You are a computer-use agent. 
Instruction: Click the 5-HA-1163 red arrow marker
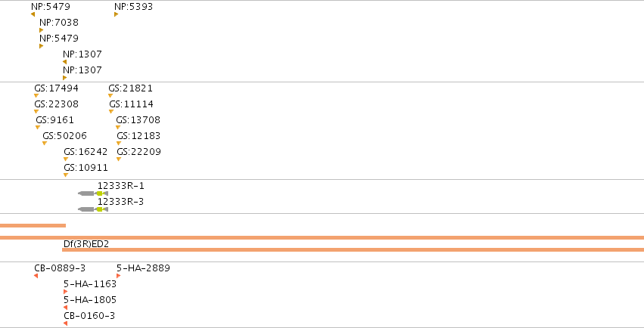[65, 292]
